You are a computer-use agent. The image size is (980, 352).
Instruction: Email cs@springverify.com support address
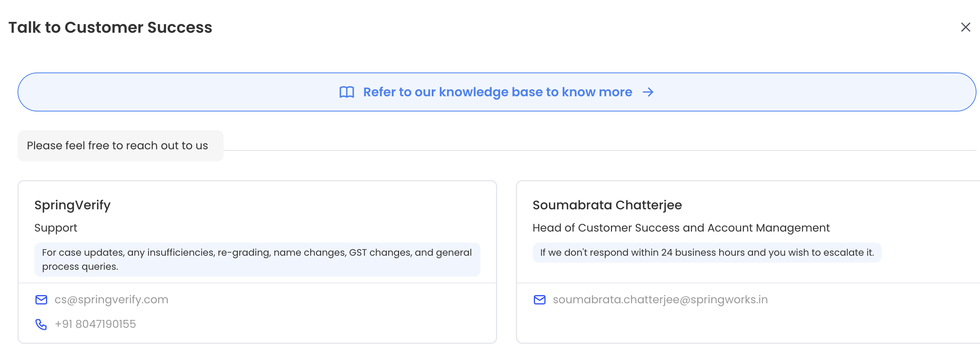pyautogui.click(x=111, y=299)
